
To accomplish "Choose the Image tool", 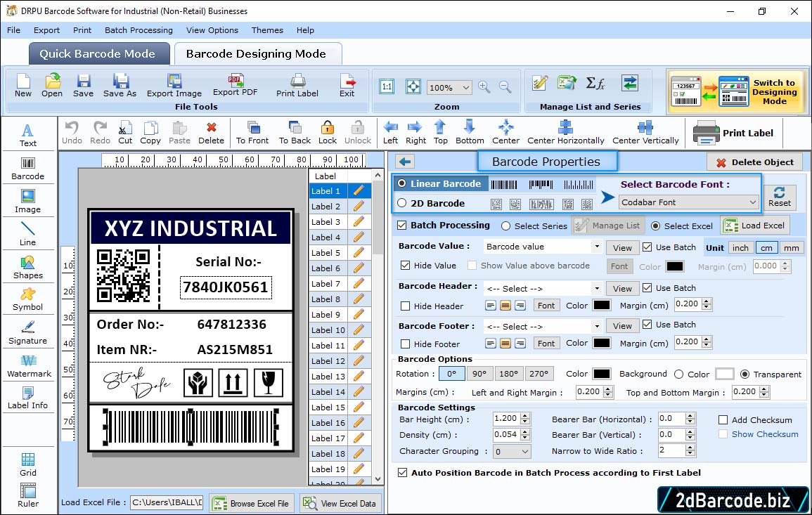I will pos(27,202).
